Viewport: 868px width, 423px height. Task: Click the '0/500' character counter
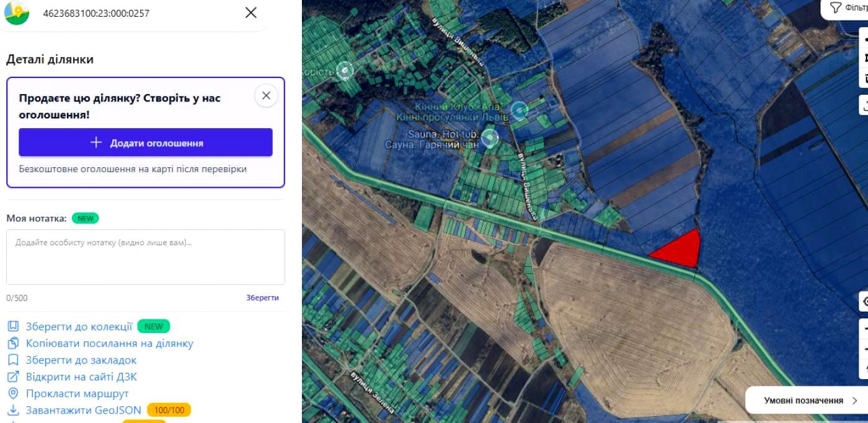(17, 298)
